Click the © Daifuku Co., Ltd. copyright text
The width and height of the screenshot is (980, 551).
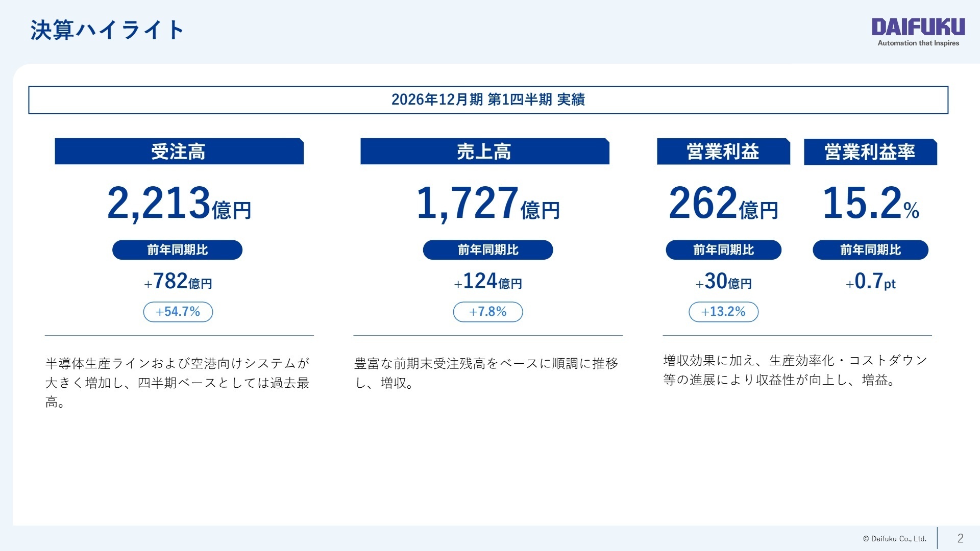(894, 539)
